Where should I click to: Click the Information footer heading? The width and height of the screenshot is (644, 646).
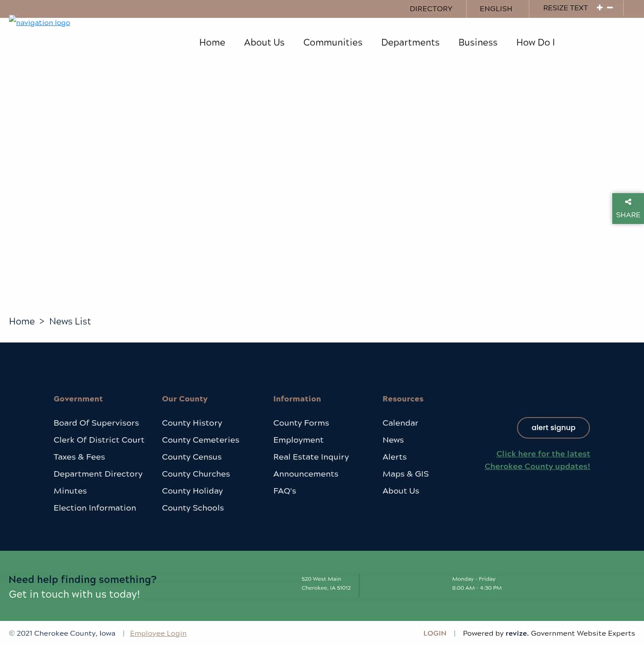[x=297, y=399]
